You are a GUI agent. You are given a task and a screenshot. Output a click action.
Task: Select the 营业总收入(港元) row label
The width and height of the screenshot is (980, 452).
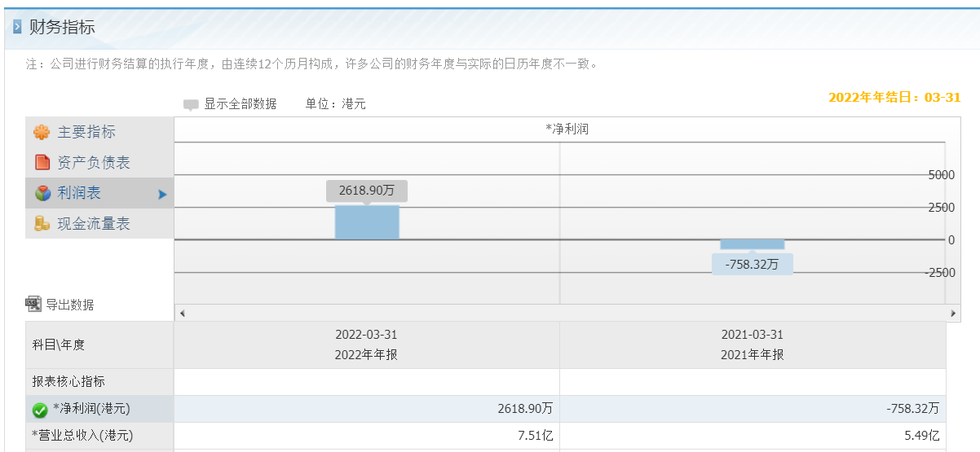tap(82, 436)
